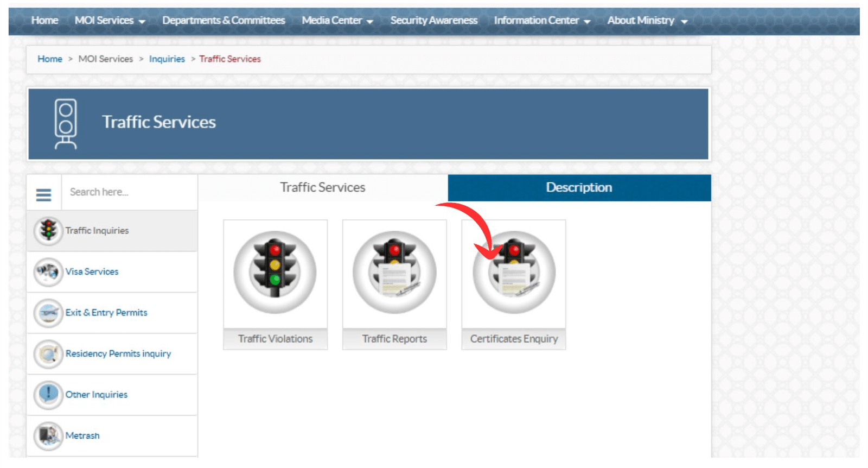
Task: Expand the MOI Services dropdown arrow
Action: click(142, 22)
